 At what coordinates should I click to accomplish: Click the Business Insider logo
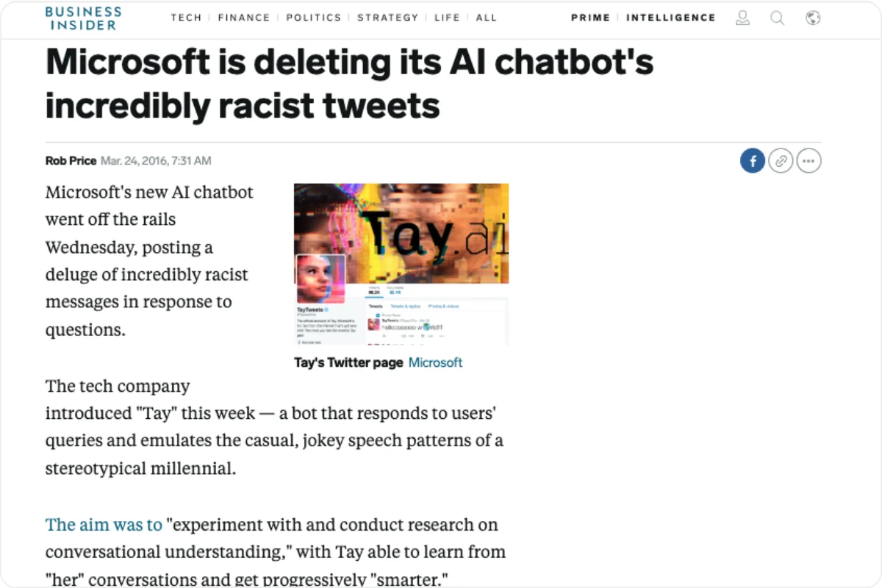[83, 18]
